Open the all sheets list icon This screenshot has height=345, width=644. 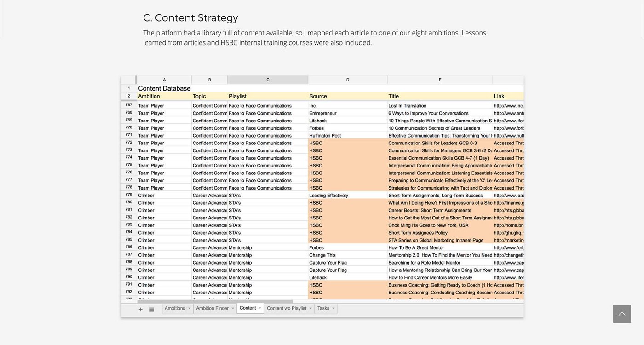(x=152, y=309)
